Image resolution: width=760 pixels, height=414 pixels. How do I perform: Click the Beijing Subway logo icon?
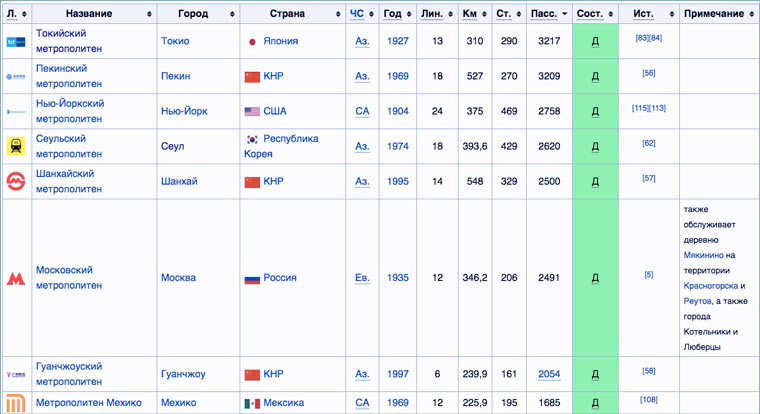tap(16, 77)
